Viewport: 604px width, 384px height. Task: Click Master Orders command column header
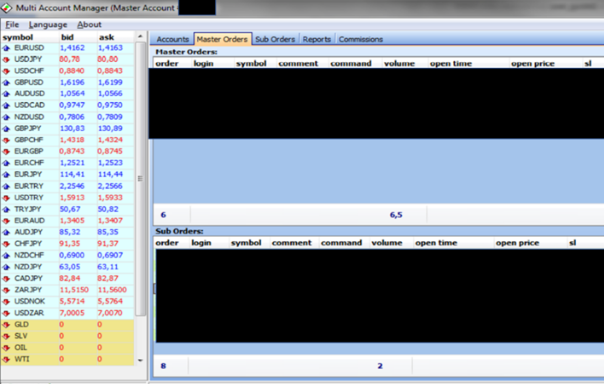pos(351,64)
